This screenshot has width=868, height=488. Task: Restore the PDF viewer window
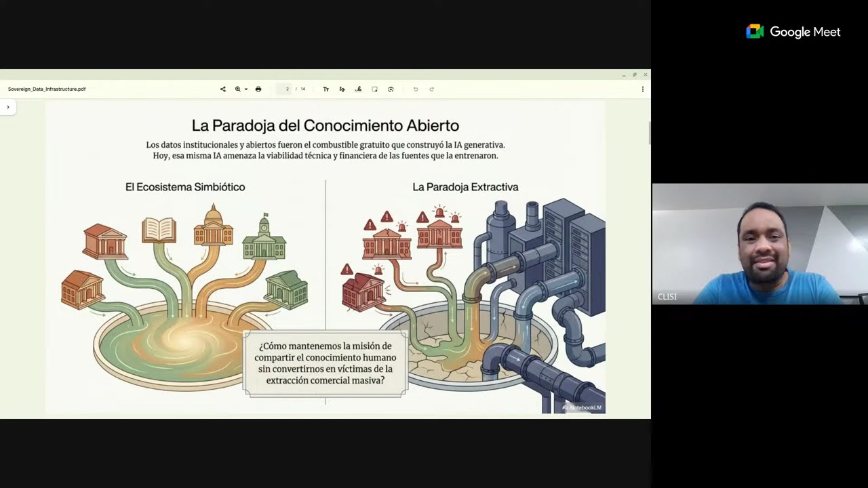point(635,75)
